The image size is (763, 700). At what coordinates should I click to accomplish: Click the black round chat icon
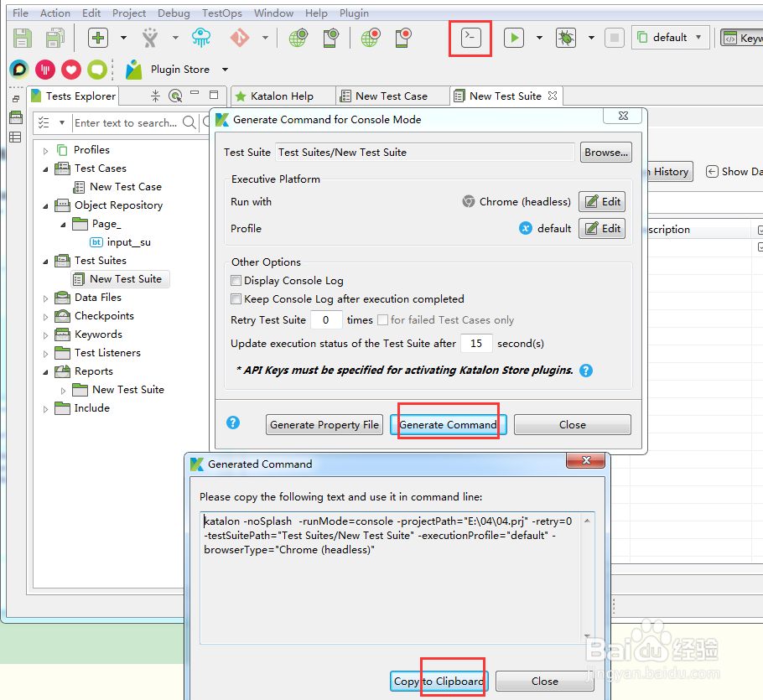tap(19, 70)
